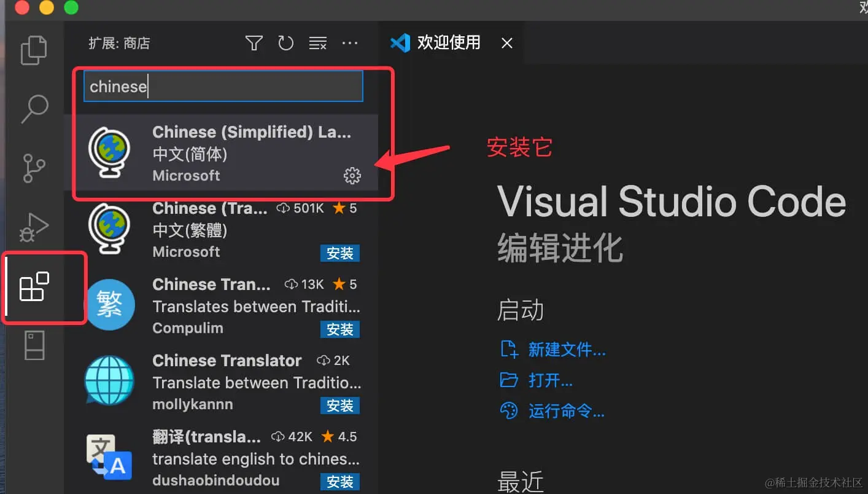The height and width of the screenshot is (494, 868).
Task: Click the Chinese (Simplified) globe thumbnail
Action: (x=109, y=152)
